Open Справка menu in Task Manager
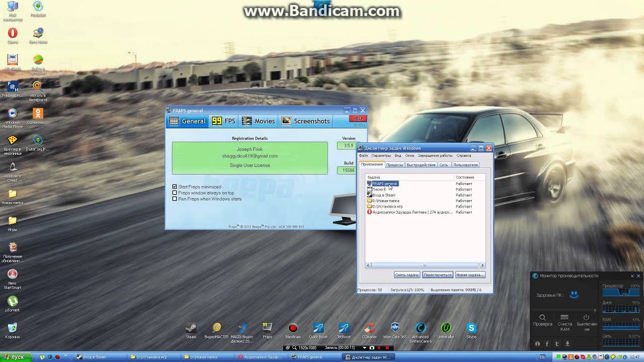This screenshot has width=644, height=362. pyautogui.click(x=464, y=156)
